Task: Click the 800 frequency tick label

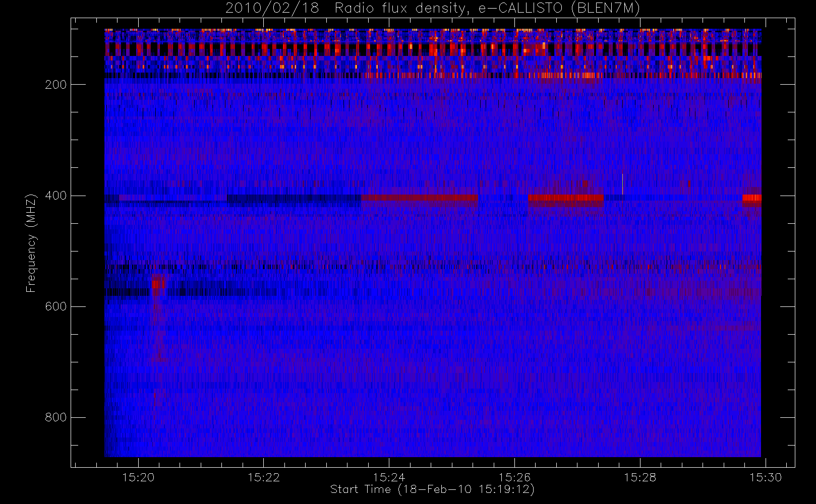Action: click(56, 417)
